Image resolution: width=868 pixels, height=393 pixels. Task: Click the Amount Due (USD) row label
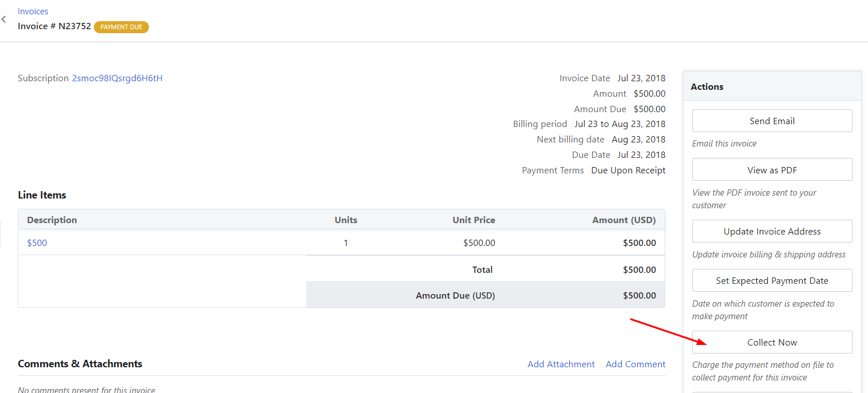455,296
